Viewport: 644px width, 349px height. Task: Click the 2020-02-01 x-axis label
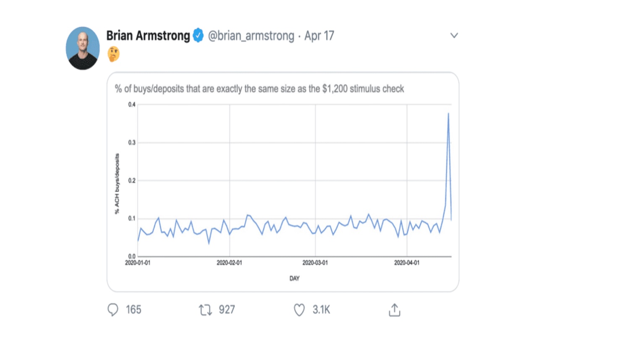(229, 263)
